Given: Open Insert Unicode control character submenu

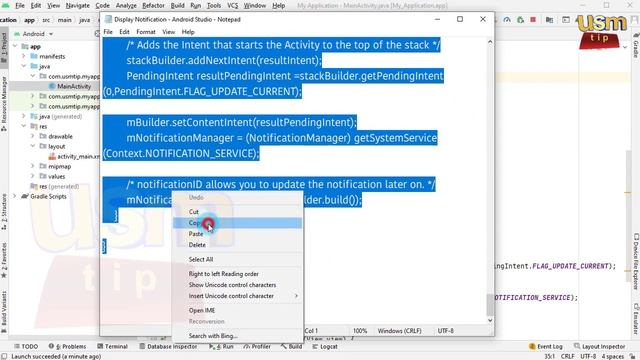Looking at the screenshot, I should point(237,296).
